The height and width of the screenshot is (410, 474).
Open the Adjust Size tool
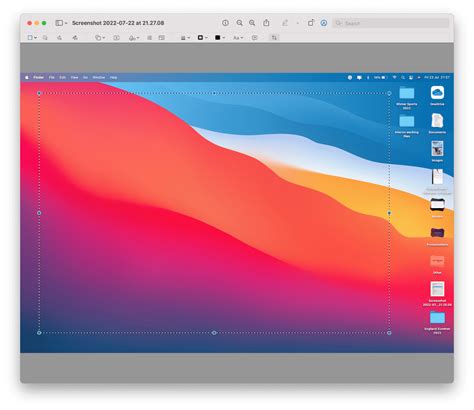(162, 38)
